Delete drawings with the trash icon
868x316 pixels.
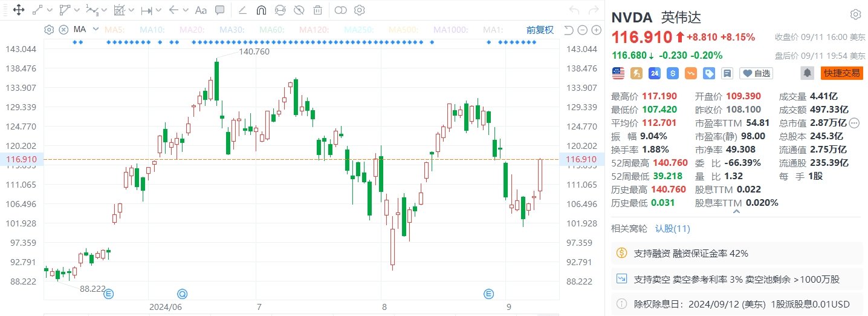pyautogui.click(x=317, y=10)
